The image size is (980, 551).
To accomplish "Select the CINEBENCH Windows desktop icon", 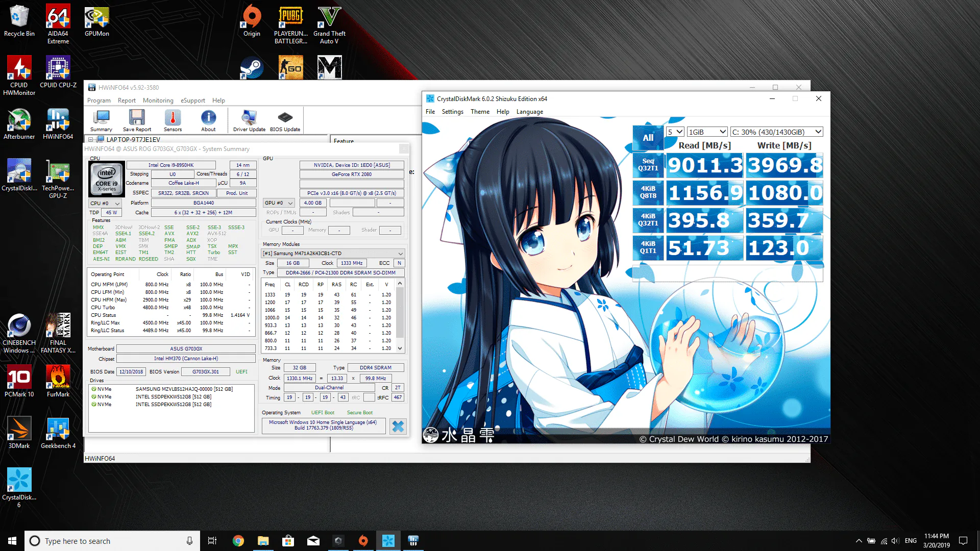I will (x=19, y=333).
